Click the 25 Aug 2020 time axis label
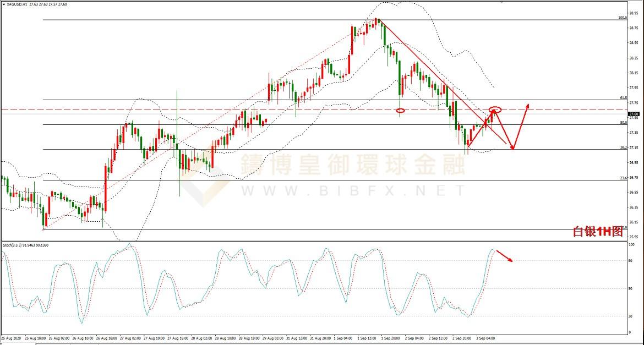 tap(11, 337)
